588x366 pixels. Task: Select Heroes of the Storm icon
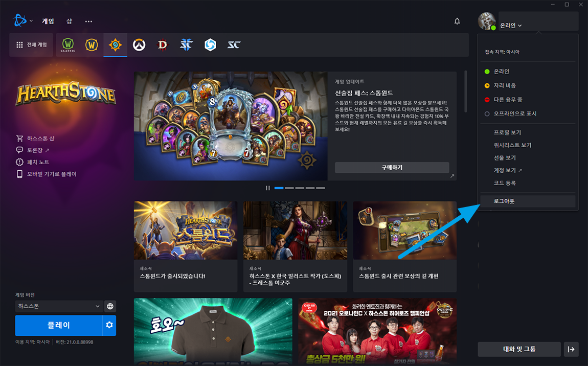210,45
